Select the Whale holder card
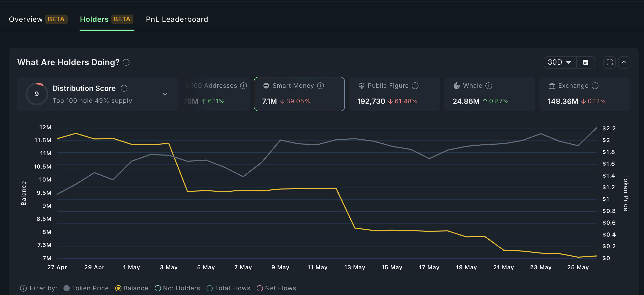Screen dimensions: 644x295 pyautogui.click(x=489, y=94)
